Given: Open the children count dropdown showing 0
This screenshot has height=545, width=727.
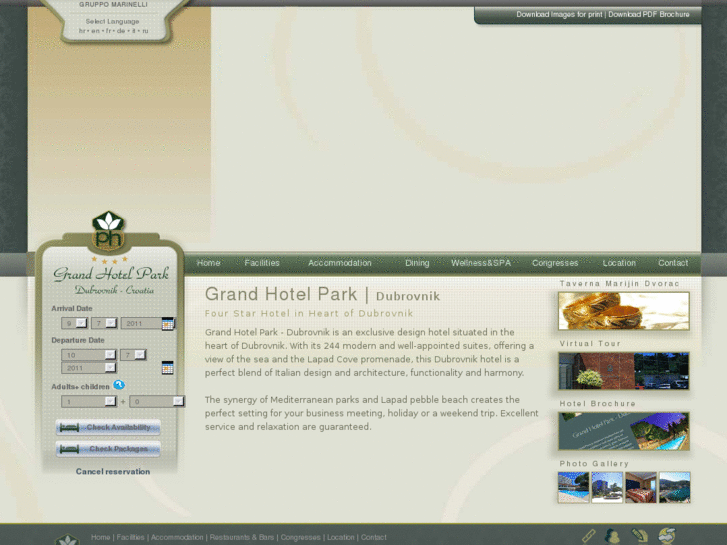Looking at the screenshot, I should click(x=157, y=401).
